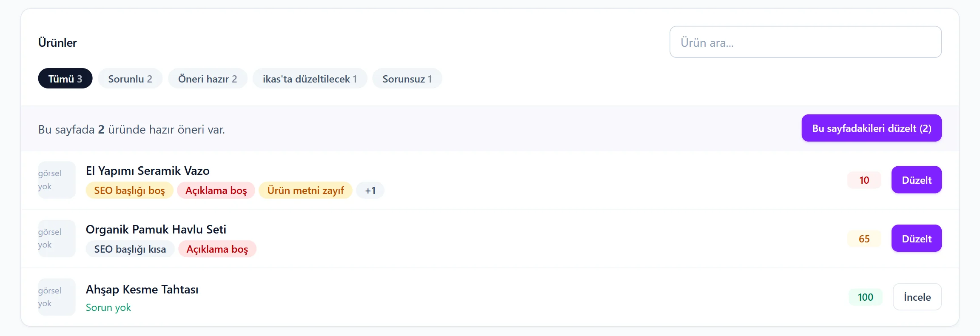The image size is (980, 336).
Task: Click Düzelt for Organik Pamuk Havlu Seti
Action: click(917, 239)
